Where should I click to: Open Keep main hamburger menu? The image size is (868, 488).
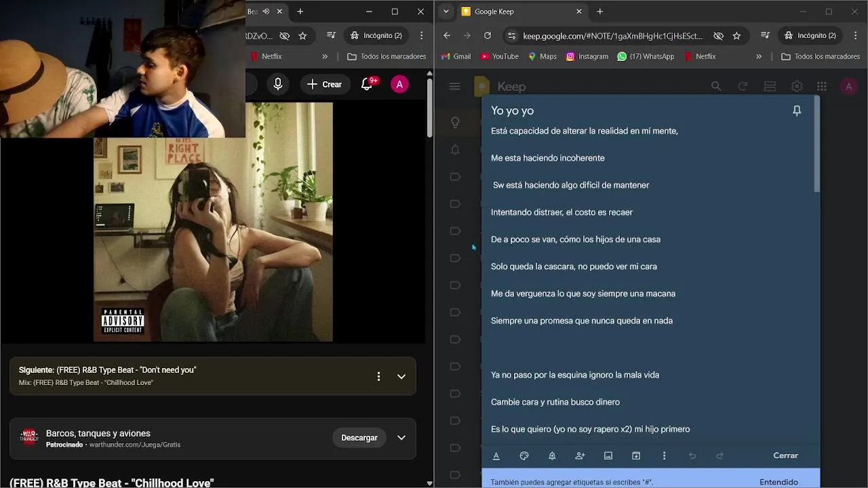455,86
